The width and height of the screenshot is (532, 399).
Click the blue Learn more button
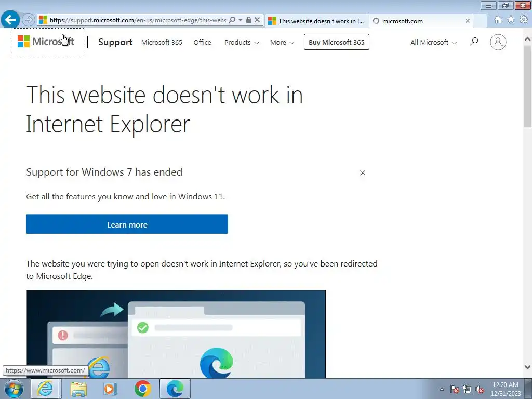[127, 224]
